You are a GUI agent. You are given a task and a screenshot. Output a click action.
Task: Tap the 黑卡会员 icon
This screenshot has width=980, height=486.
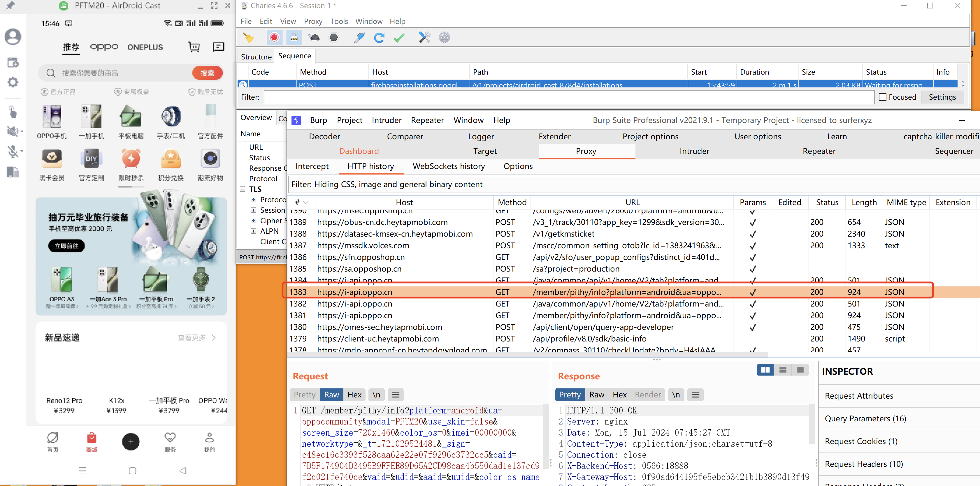[x=52, y=159]
